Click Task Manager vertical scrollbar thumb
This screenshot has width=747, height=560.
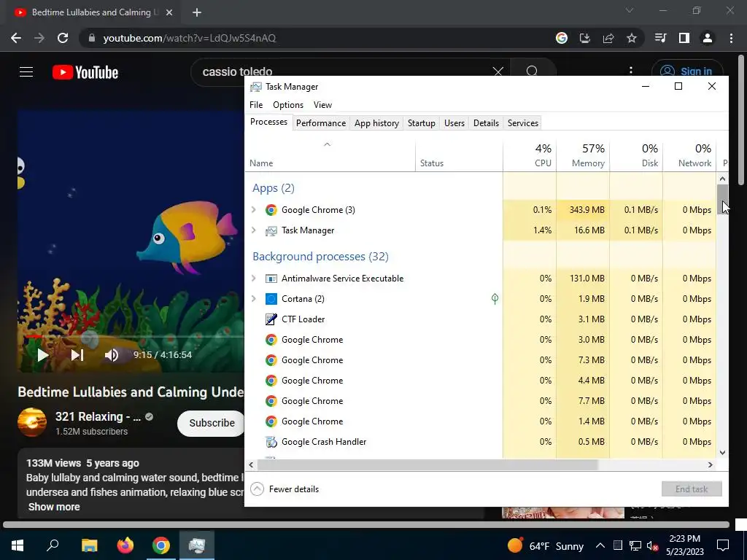click(723, 199)
